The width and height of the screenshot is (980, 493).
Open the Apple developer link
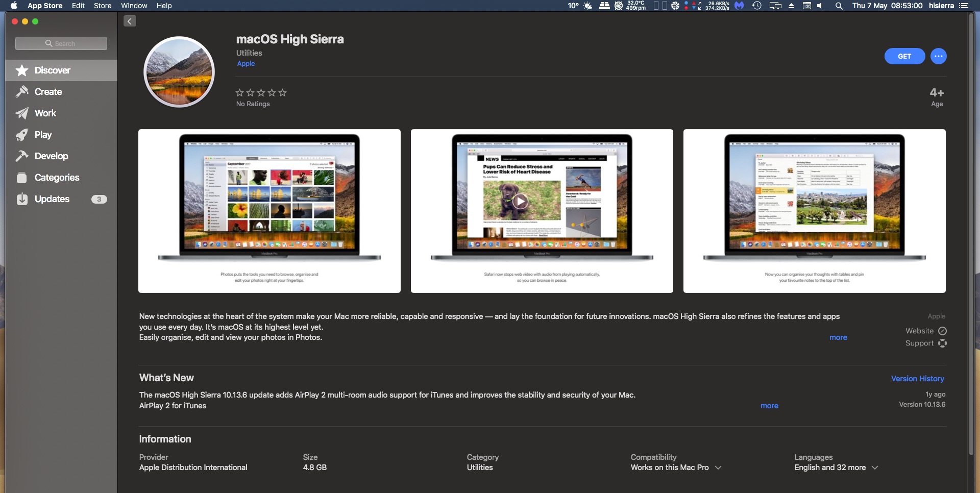point(246,64)
